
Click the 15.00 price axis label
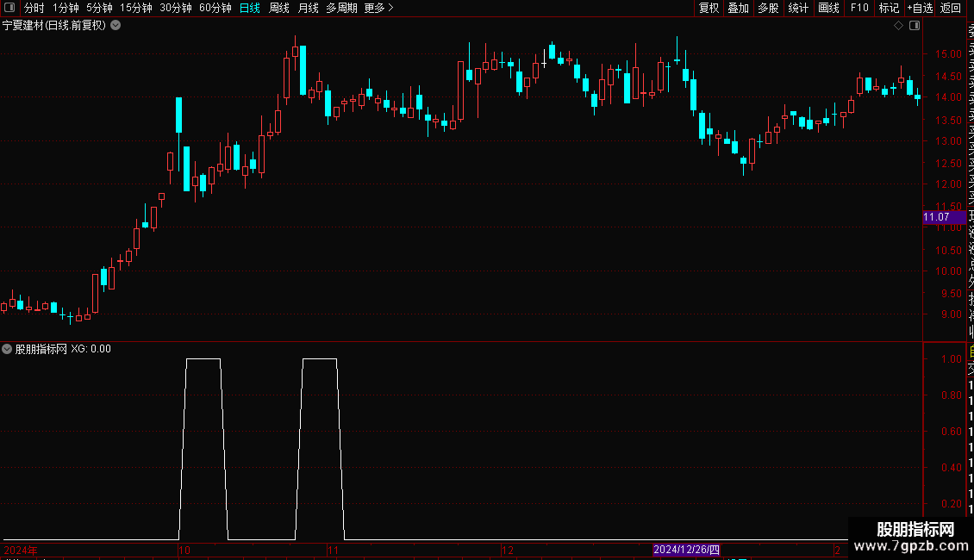click(948, 54)
